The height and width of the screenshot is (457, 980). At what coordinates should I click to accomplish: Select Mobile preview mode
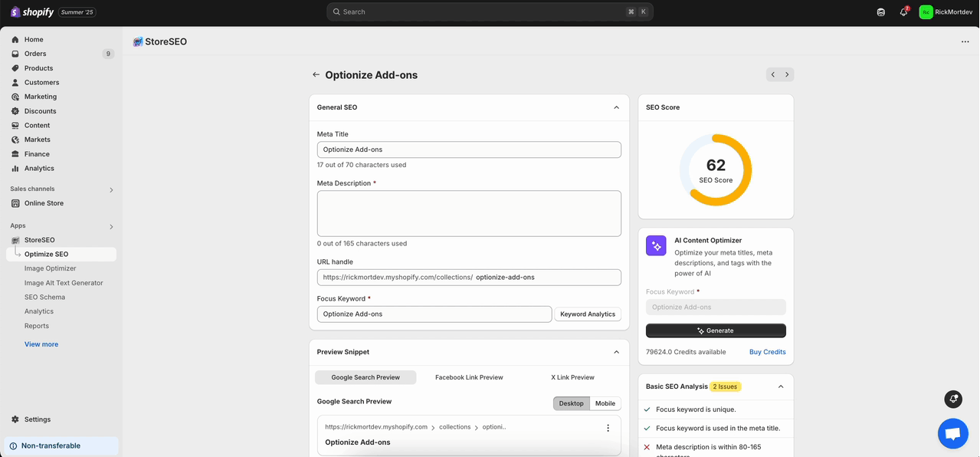point(605,403)
